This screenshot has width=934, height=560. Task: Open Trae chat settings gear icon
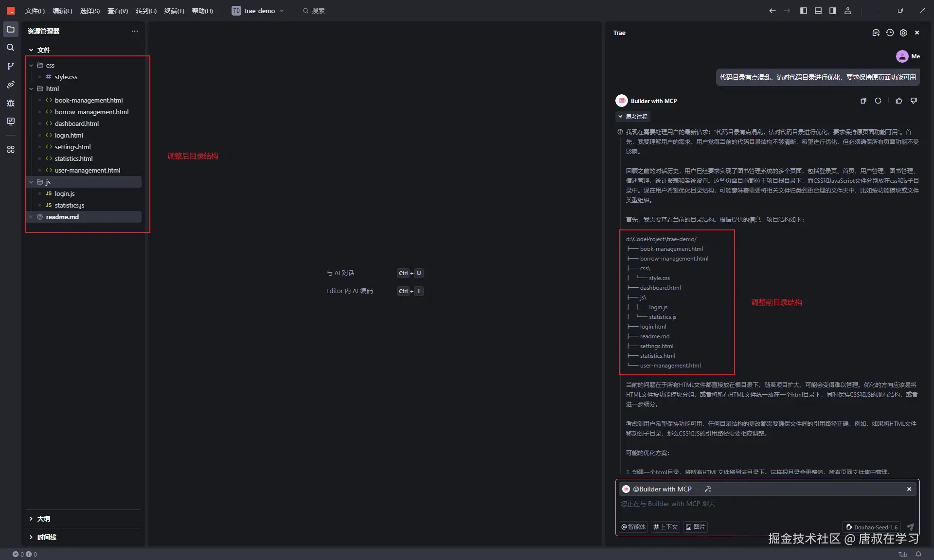click(903, 33)
